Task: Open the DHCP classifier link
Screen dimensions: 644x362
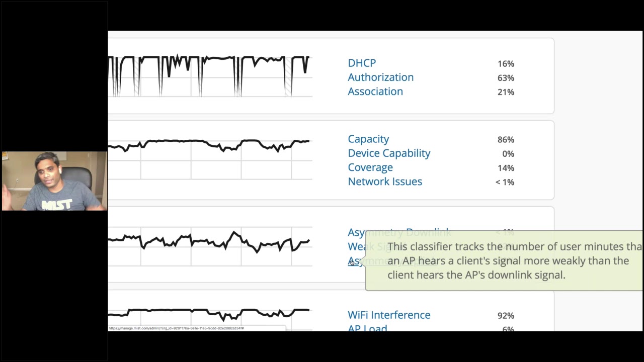Action: (x=362, y=63)
